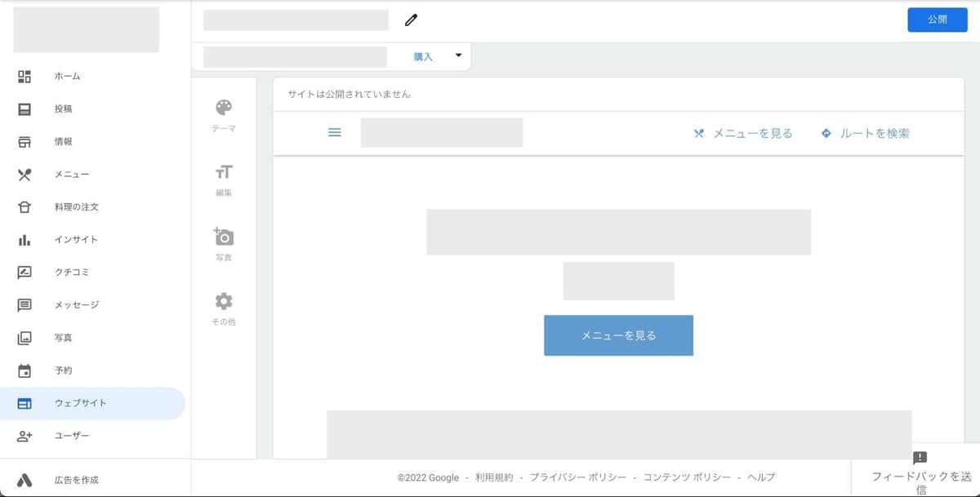
Task: Open the プライバシー ポリシー footer link
Action: (577, 477)
